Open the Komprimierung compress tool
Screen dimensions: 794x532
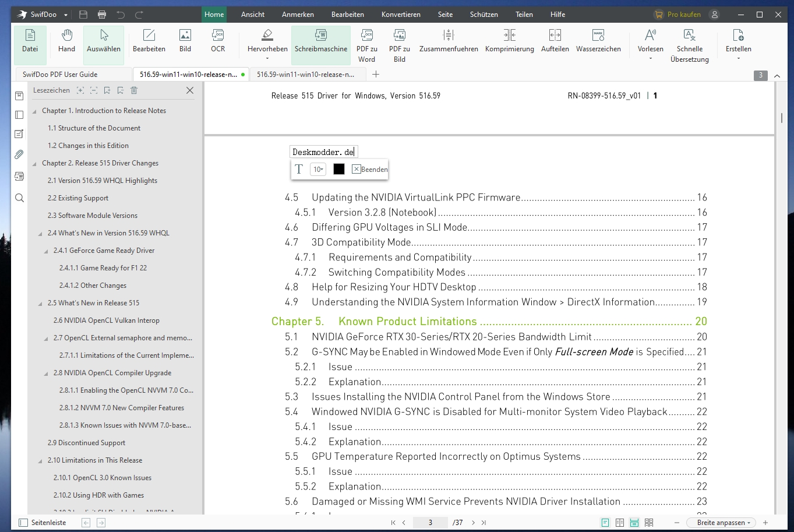[x=510, y=41]
